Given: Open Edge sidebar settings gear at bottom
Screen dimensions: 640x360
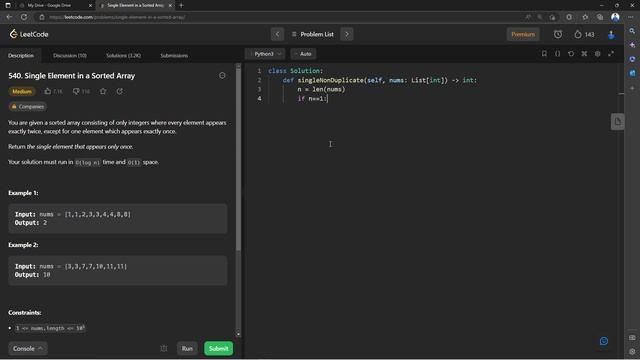Looking at the screenshot, I should pos(632,351).
